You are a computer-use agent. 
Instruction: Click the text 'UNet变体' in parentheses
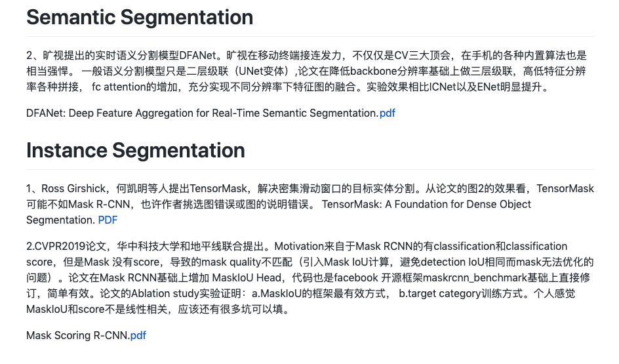click(x=262, y=71)
